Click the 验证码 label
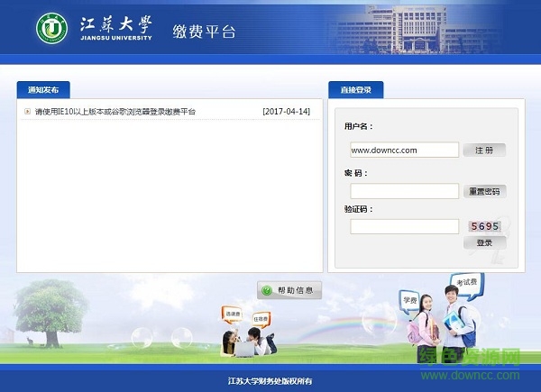The width and height of the screenshot is (541, 392). pyautogui.click(x=359, y=209)
